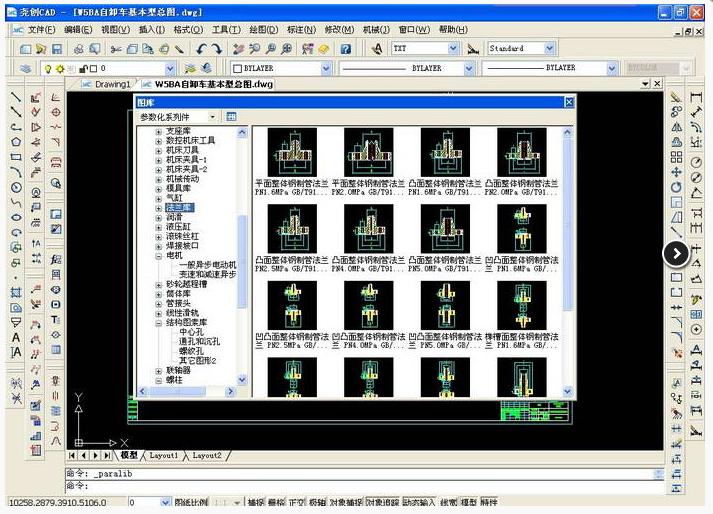This screenshot has width=713, height=514.
Task: Click the Help question mark icon
Action: pyautogui.click(x=345, y=48)
